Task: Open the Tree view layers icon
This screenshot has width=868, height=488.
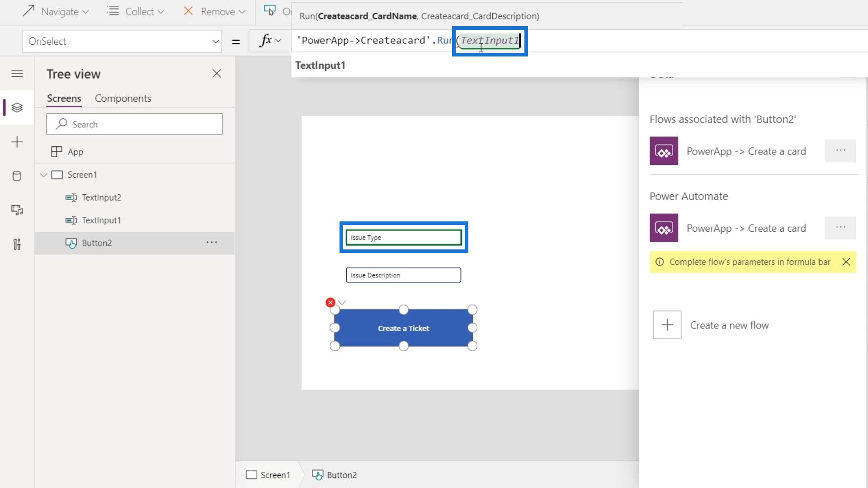Action: coord(17,108)
